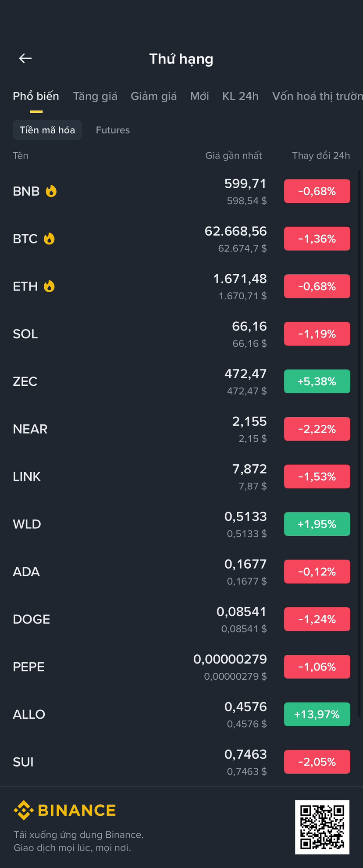The width and height of the screenshot is (363, 868).
Task: Open the Mới tab
Action: coord(199,96)
